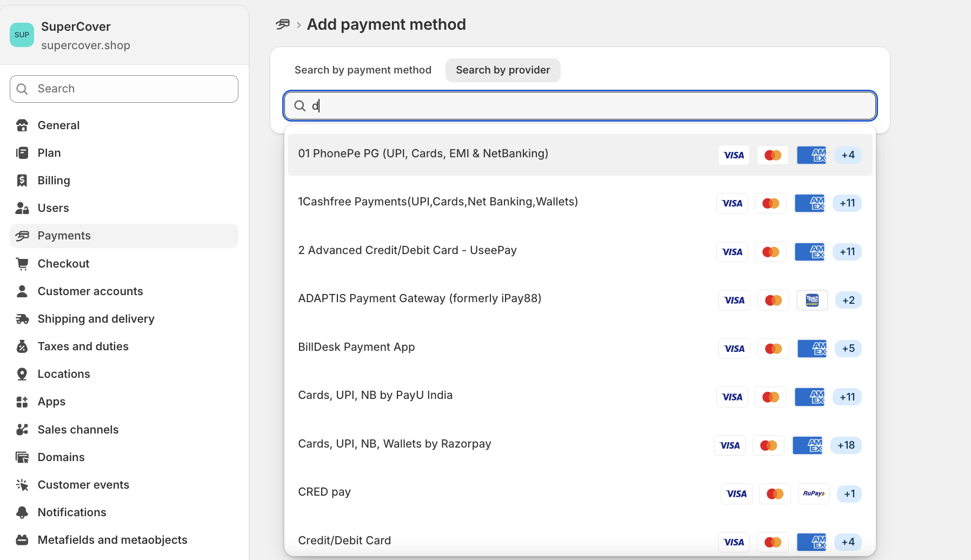Click the Domains icon in sidebar

point(22,457)
